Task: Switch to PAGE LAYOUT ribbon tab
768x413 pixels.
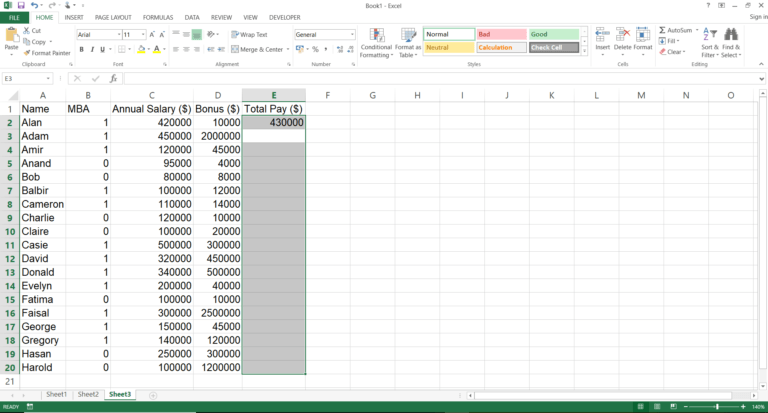Action: [113, 18]
